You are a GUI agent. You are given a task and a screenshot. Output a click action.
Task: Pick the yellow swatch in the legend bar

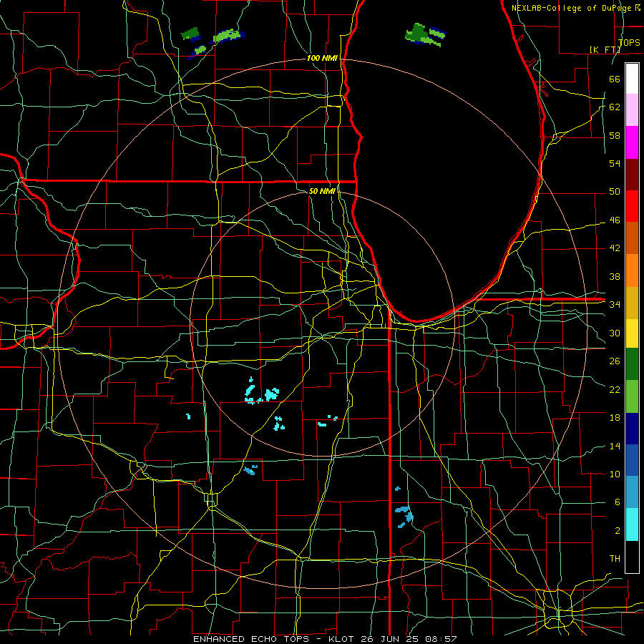[x=632, y=333]
